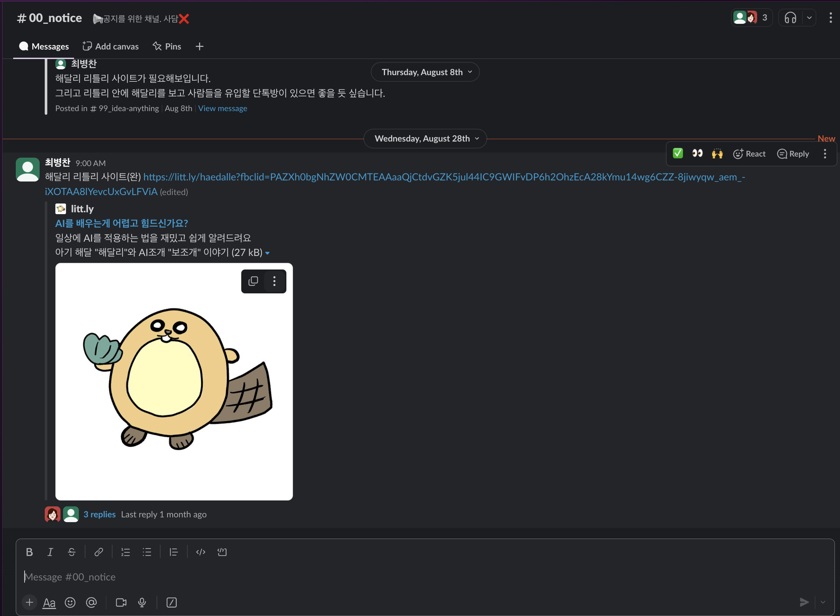The height and width of the screenshot is (616, 840).
Task: Click the 3 replies thread expander
Action: 99,515
